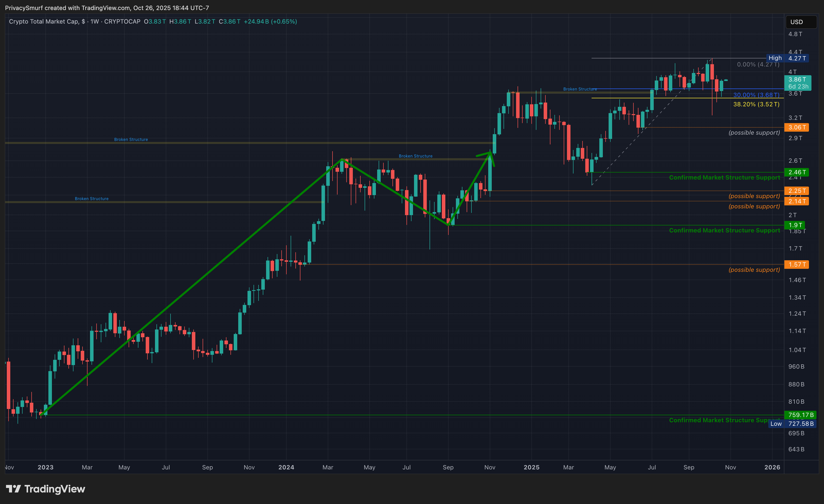Click the 30.00% (3.68 T) Fibonacci label
This screenshot has width=824, height=504.
pos(756,95)
